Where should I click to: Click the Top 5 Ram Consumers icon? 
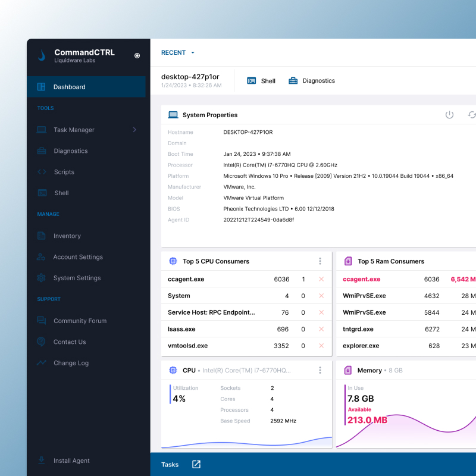point(348,261)
